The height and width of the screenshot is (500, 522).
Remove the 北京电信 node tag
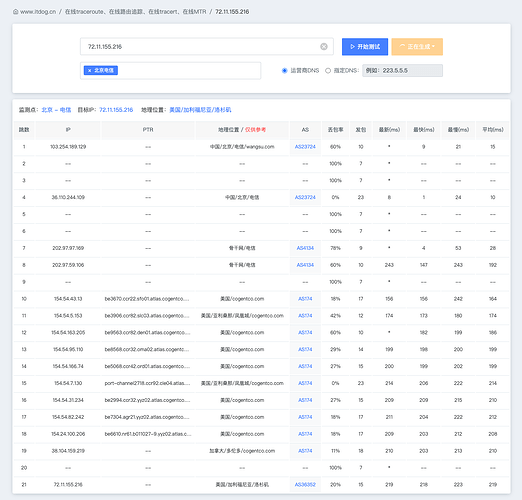point(89,70)
